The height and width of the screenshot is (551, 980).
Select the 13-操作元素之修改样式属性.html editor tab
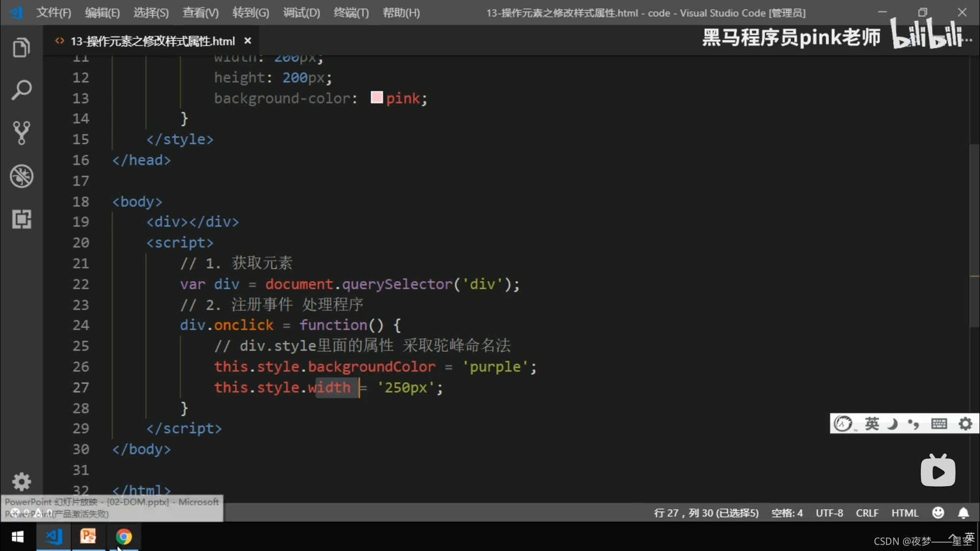pyautogui.click(x=153, y=41)
